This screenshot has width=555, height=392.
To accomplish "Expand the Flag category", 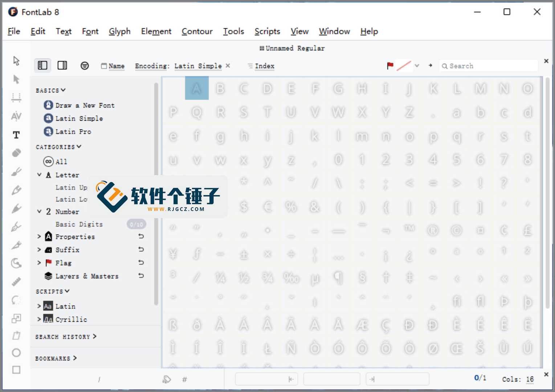I will [x=39, y=262].
